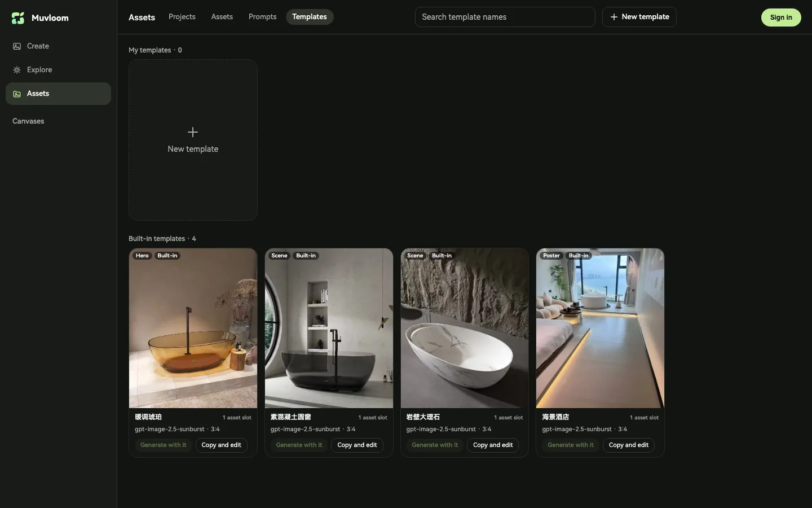The height and width of the screenshot is (508, 812).
Task: Select the Templates tab
Action: tap(310, 17)
